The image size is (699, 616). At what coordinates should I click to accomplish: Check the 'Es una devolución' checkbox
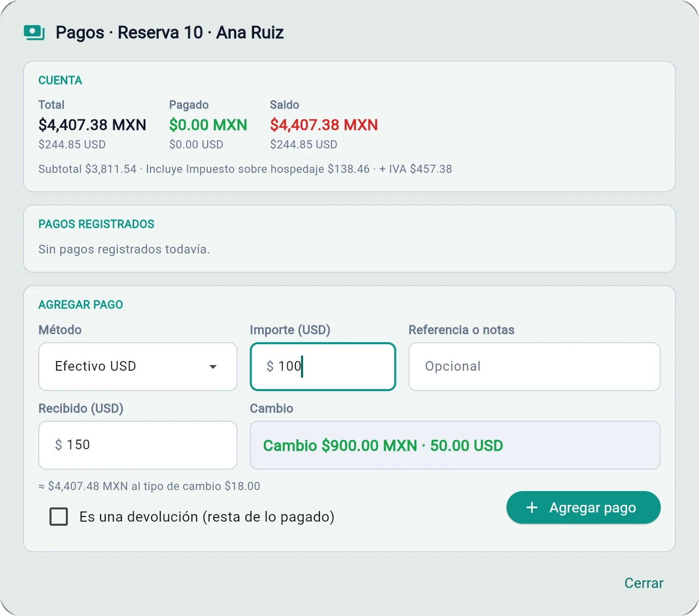coord(59,517)
